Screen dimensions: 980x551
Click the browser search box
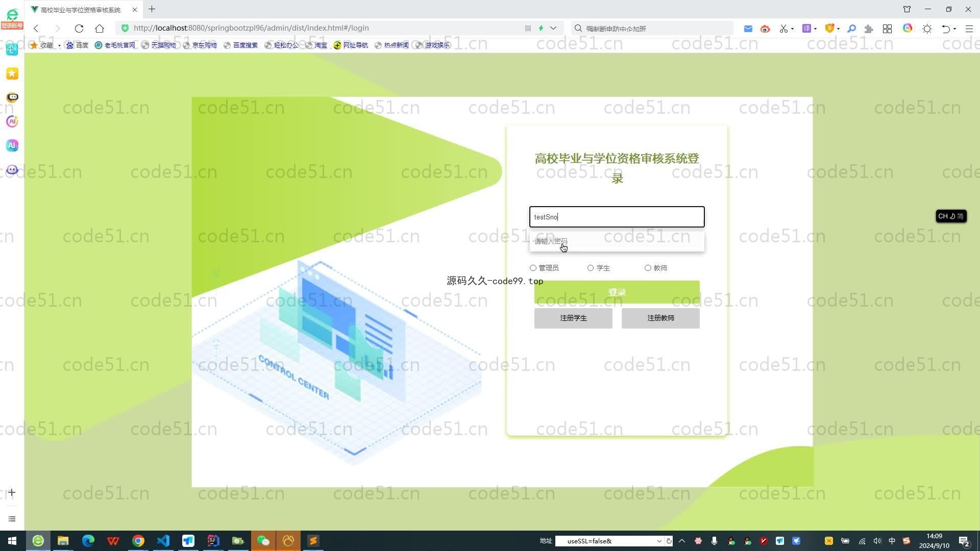click(x=652, y=29)
